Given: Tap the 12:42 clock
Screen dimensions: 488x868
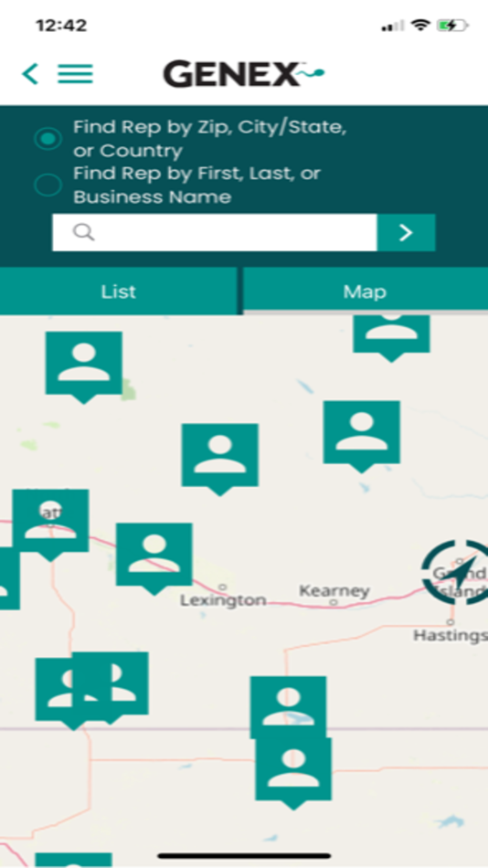Looking at the screenshot, I should click(x=61, y=26).
